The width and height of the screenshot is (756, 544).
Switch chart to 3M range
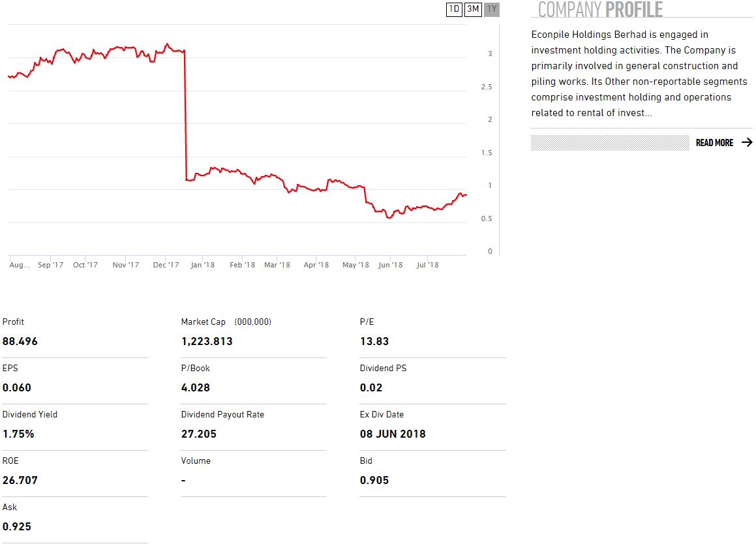(473, 9)
